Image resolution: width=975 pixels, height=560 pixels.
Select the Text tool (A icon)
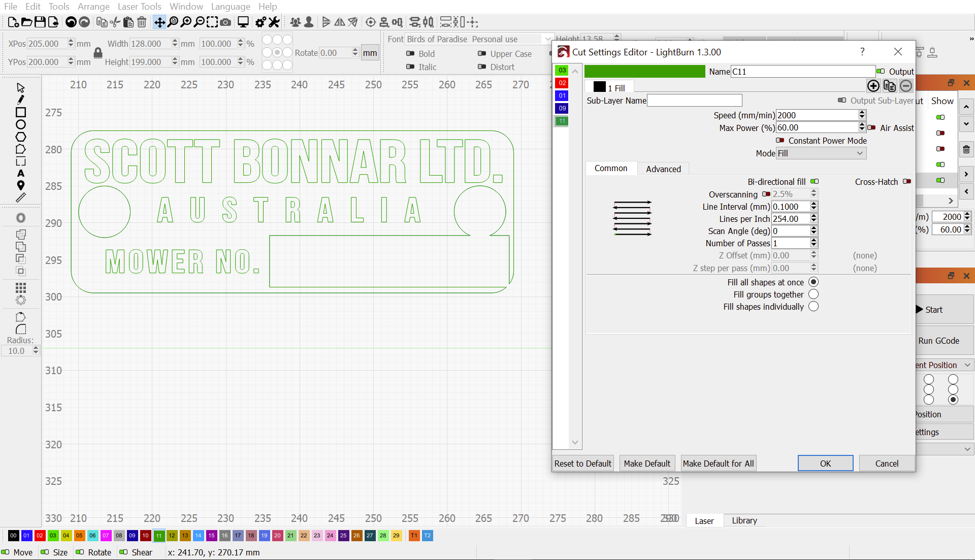pos(21,174)
